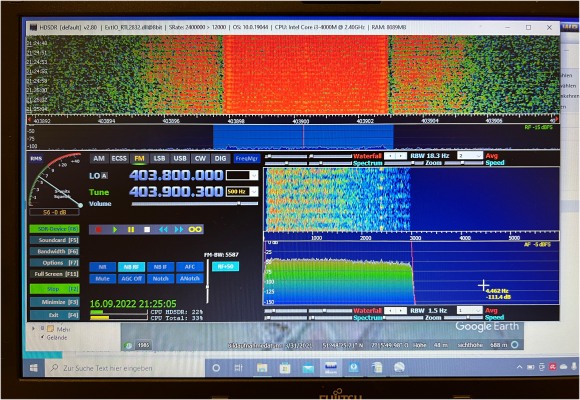Click lower RBW 1.5 Hz left stepper arrow
Image resolution: width=580 pixels, height=400 pixels.
pos(390,310)
